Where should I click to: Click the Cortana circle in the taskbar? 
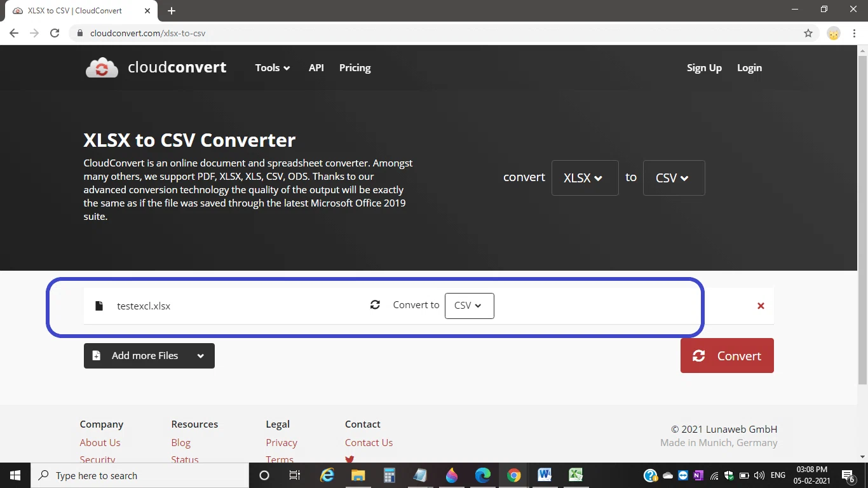264,475
